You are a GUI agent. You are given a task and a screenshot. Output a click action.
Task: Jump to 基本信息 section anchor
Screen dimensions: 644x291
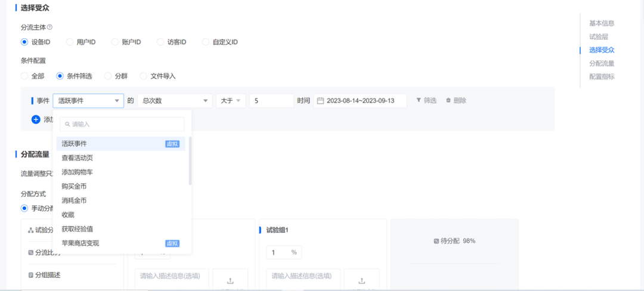pos(602,23)
